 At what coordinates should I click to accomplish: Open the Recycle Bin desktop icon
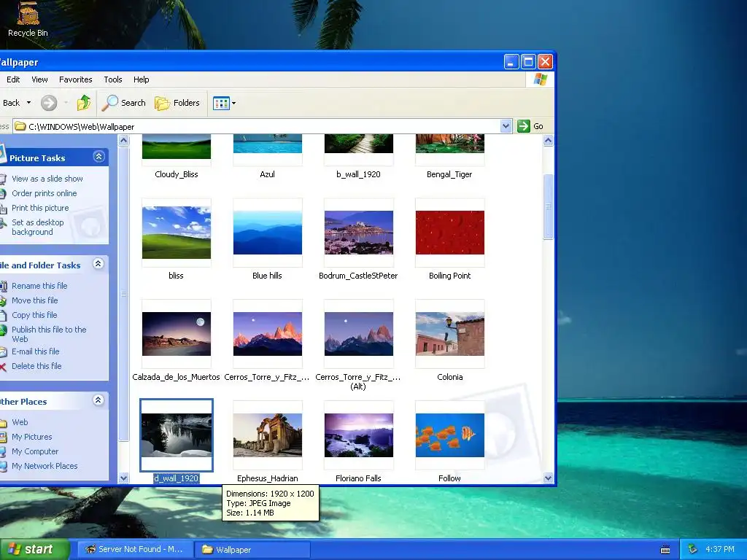pyautogui.click(x=28, y=19)
